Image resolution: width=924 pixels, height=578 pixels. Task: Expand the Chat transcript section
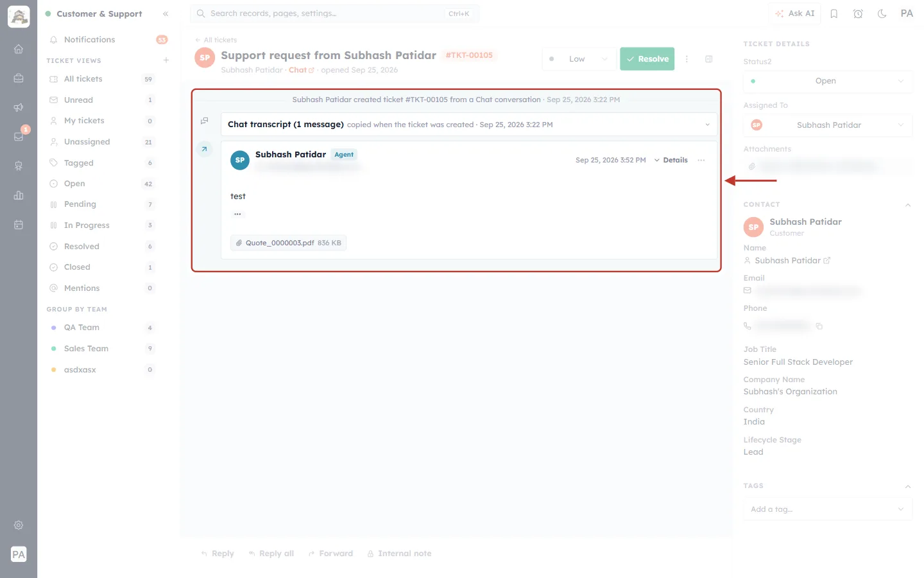tap(469, 125)
